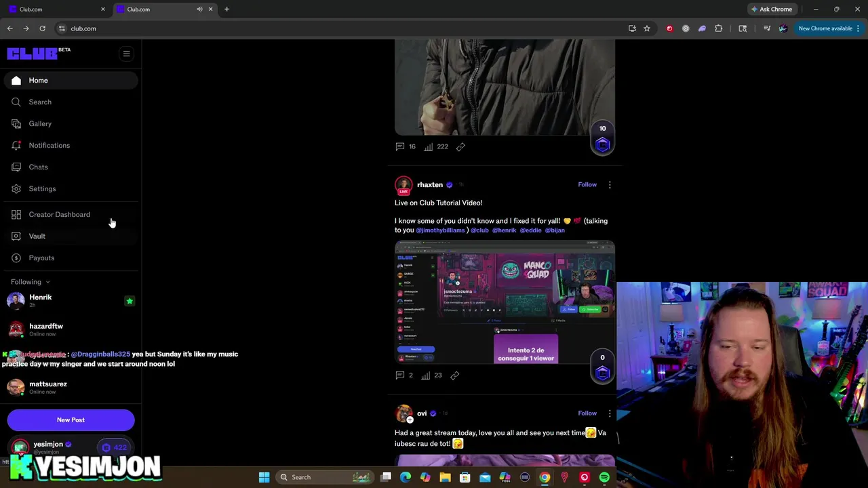Viewport: 868px width, 488px height.
Task: Click the @club mention
Action: click(x=479, y=230)
